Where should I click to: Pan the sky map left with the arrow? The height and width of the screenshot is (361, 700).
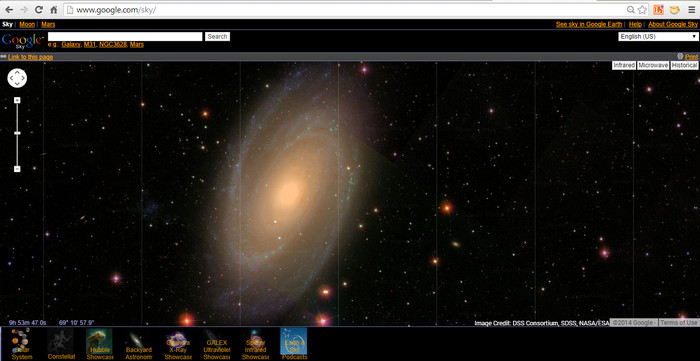tap(11, 78)
